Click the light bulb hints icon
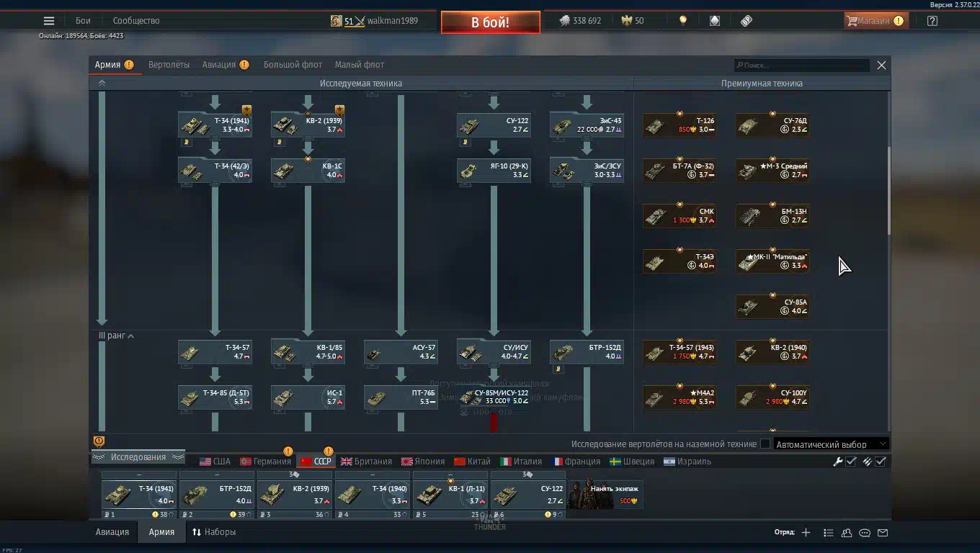Screen dimensions: 980x553 (x=683, y=21)
